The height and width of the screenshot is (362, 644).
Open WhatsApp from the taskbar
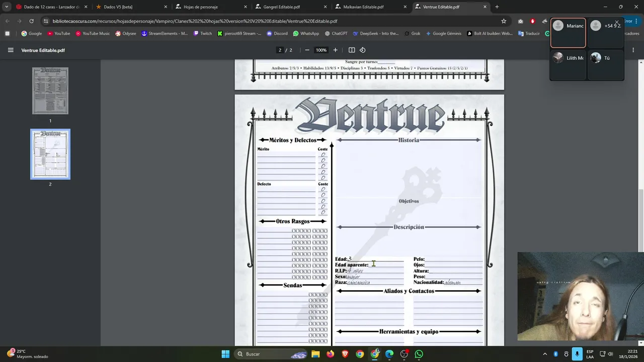[419, 354]
